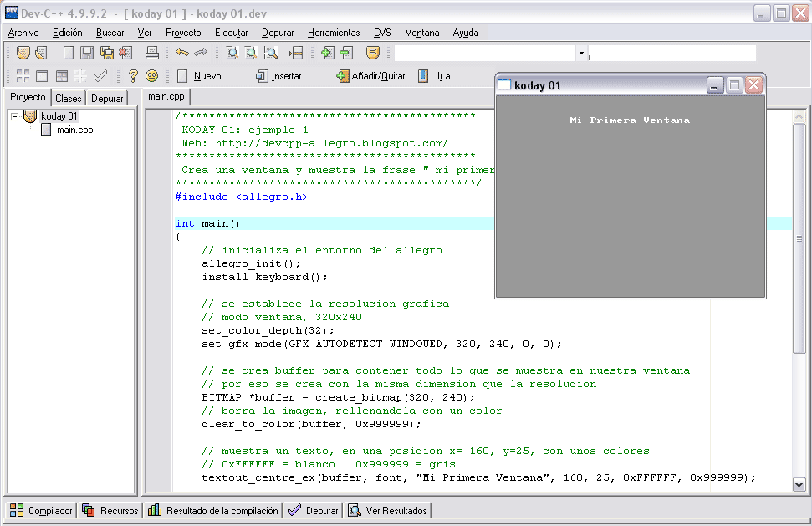Open the Archivo menu

23,33
